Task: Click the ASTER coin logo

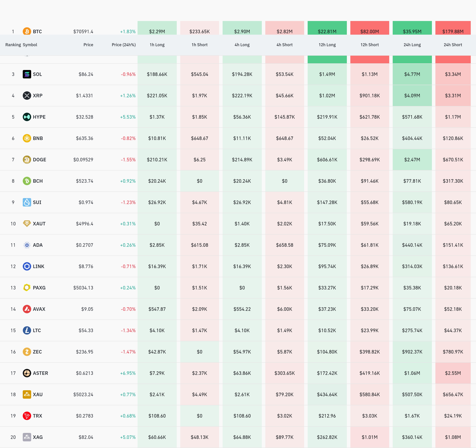Action: 27,373
